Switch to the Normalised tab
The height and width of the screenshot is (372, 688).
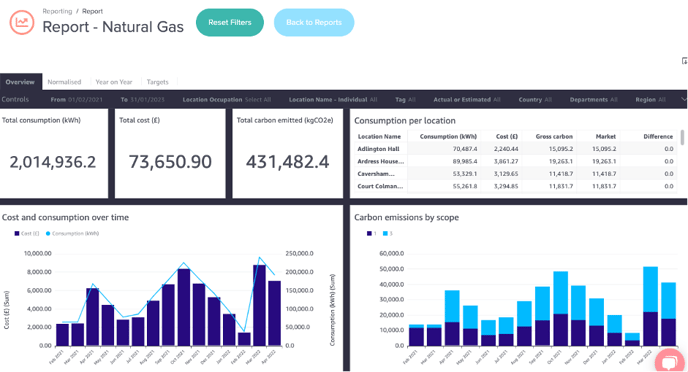point(64,82)
